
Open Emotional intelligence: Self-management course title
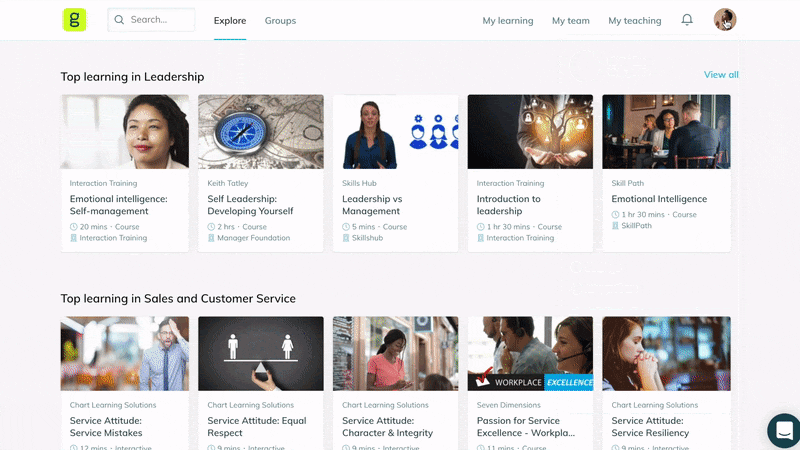click(118, 205)
